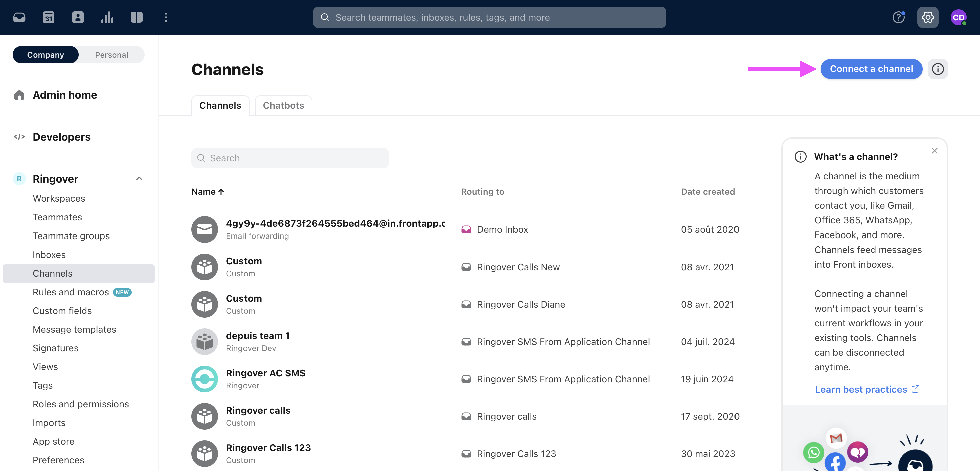This screenshot has width=980, height=471.
Task: Click the info icon beside What's a channel heading
Action: (801, 157)
